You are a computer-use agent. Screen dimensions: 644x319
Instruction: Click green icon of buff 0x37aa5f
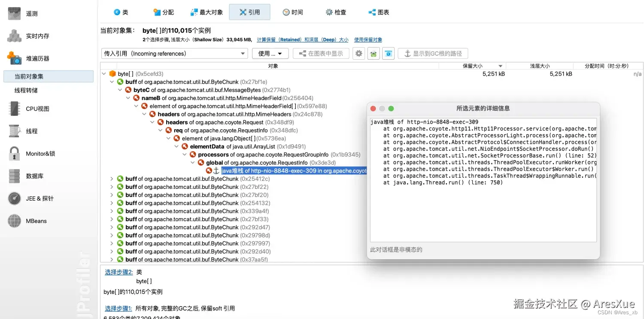[x=120, y=259]
